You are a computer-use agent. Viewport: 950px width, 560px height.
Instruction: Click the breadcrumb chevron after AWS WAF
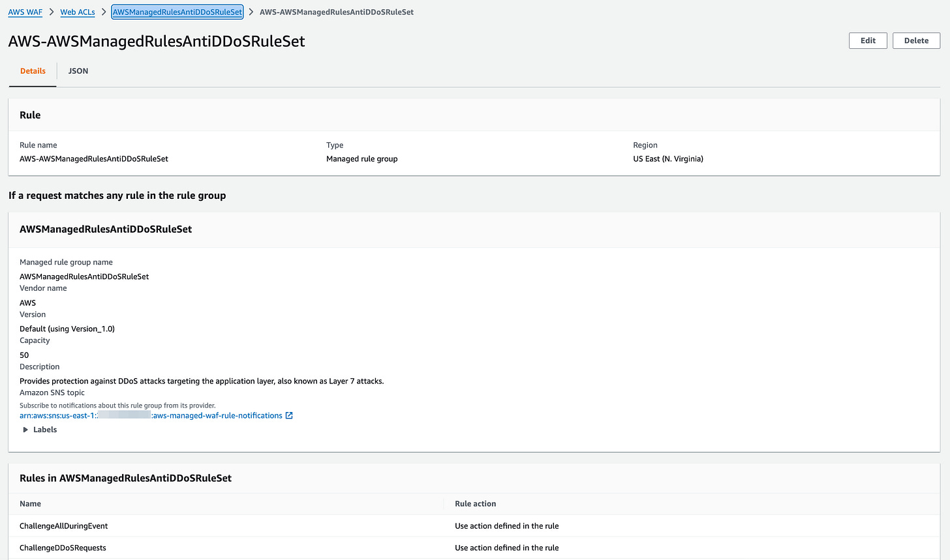(52, 12)
